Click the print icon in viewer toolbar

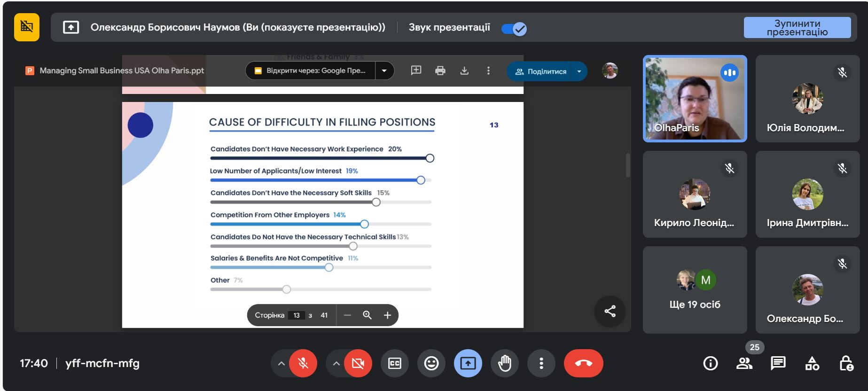point(440,71)
